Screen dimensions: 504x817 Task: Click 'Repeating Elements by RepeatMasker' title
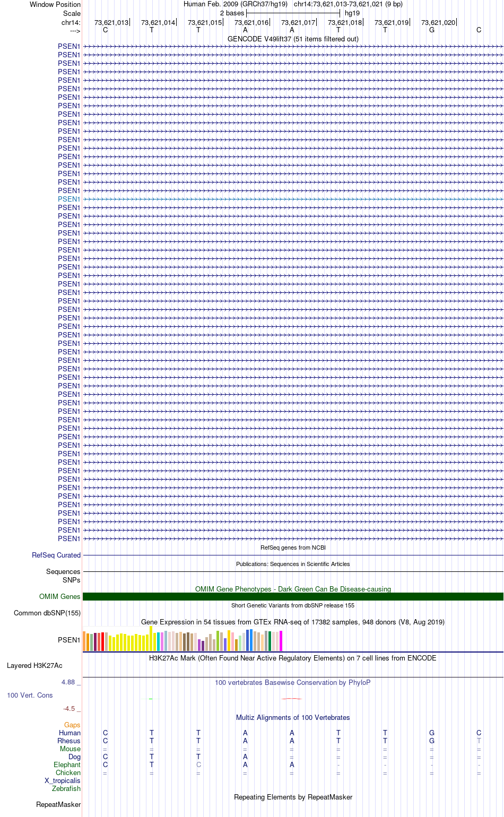pos(293,797)
